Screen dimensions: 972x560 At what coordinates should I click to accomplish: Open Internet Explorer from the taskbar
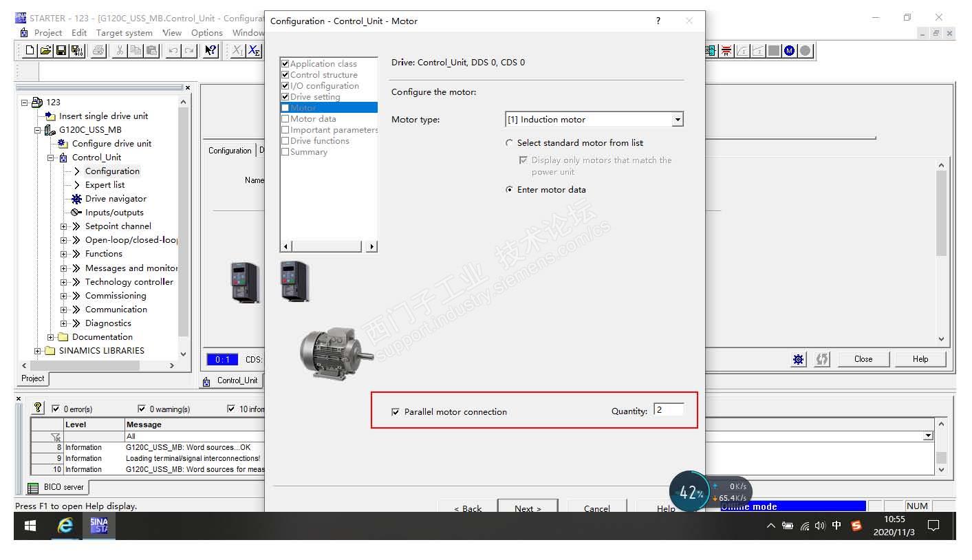click(65, 526)
